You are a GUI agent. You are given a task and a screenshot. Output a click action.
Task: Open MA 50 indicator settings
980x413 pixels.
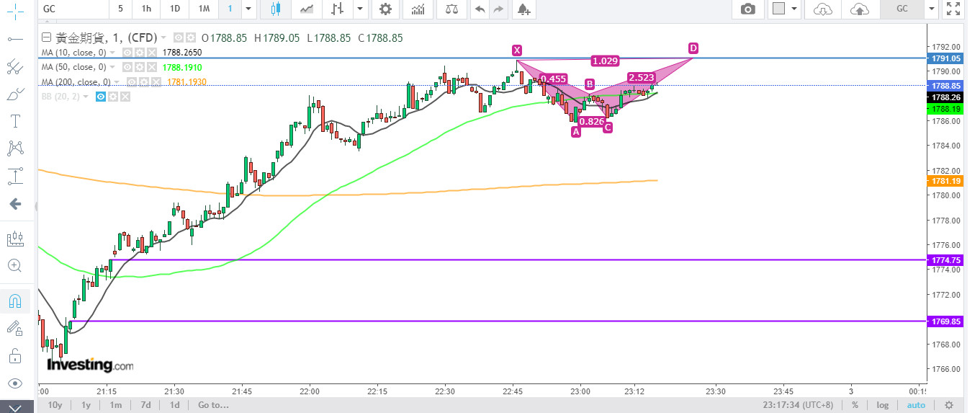pos(139,67)
